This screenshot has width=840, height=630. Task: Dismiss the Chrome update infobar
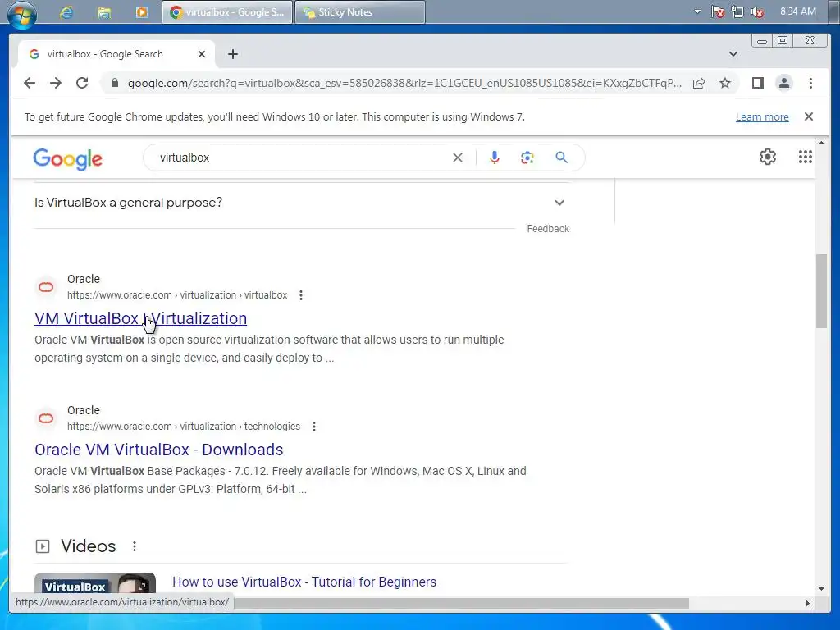(808, 116)
